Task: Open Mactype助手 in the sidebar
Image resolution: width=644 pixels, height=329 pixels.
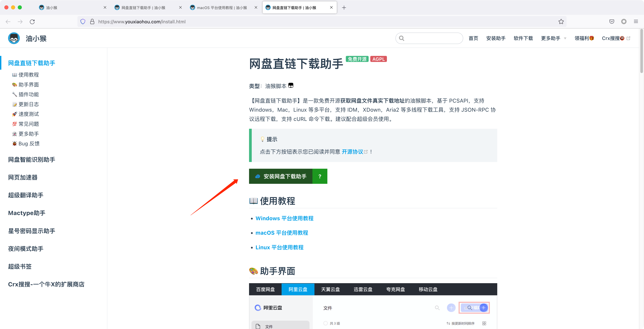Action: coord(27,213)
